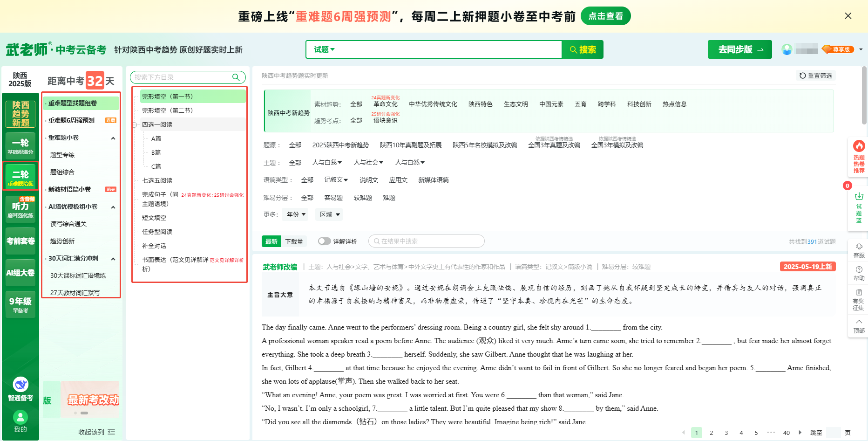Open 题型专练 submenu item

(x=62, y=155)
